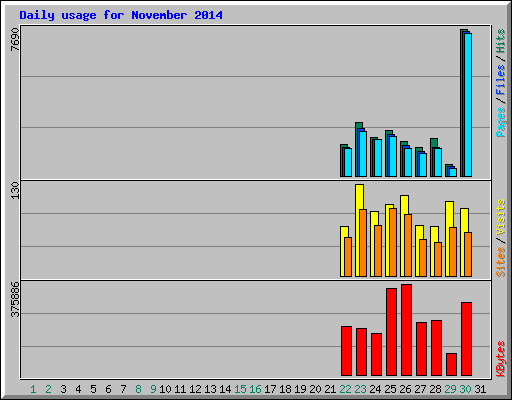
Task: Click the red KBytes bar for day 25
Action: [392, 332]
